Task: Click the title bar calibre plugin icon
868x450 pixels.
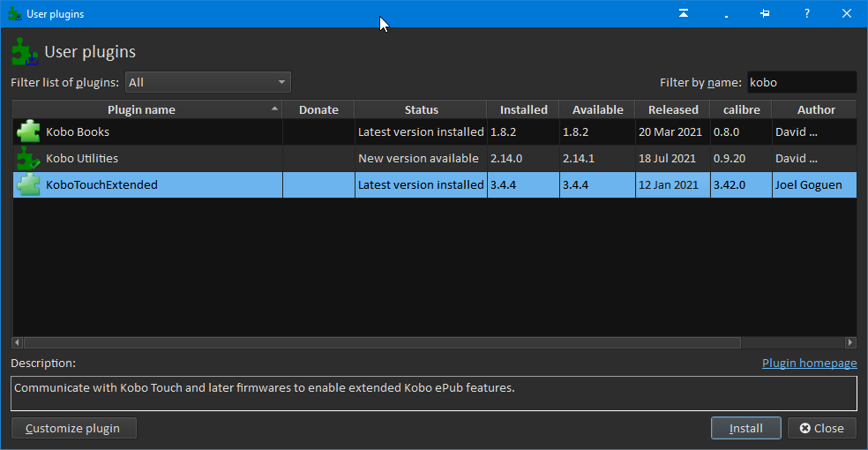Action: (15, 14)
